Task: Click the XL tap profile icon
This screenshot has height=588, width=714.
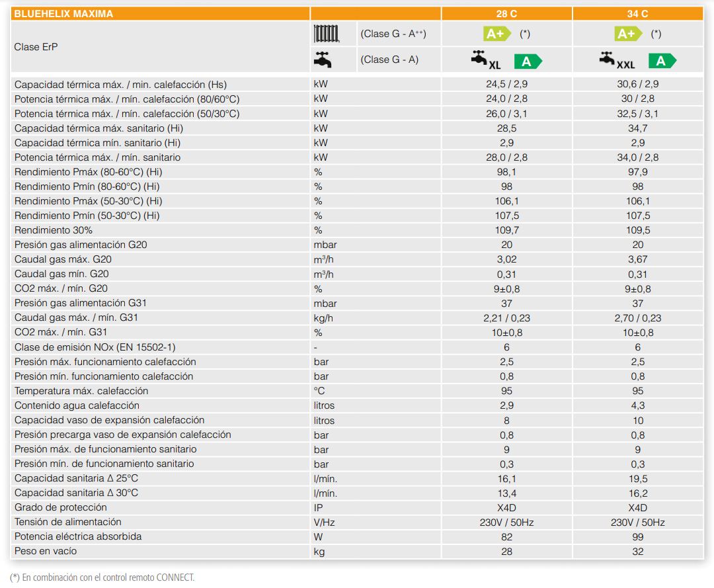Action: pos(486,62)
